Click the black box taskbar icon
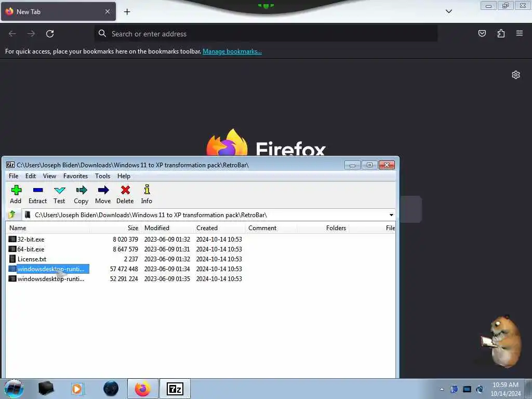Image resolution: width=532 pixels, height=399 pixels. [x=46, y=389]
